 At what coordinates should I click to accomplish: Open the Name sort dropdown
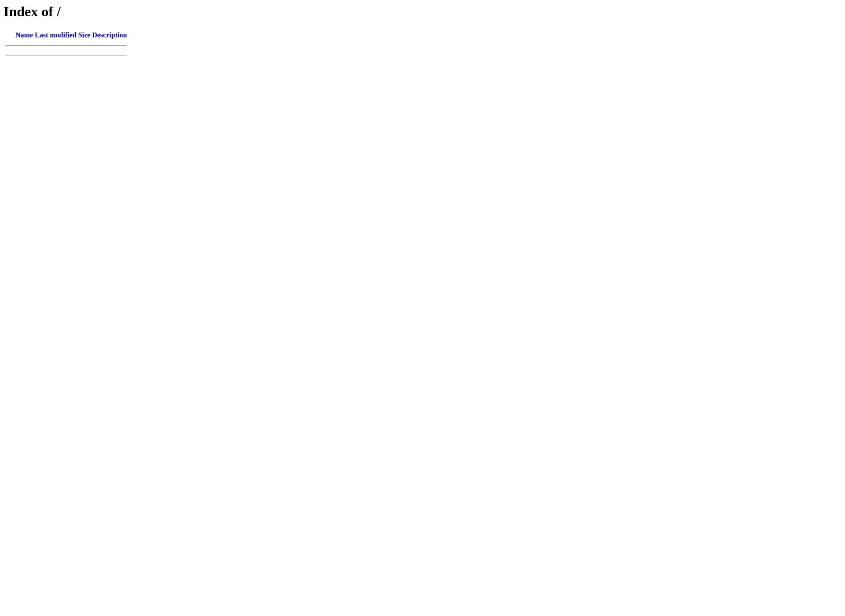click(24, 36)
